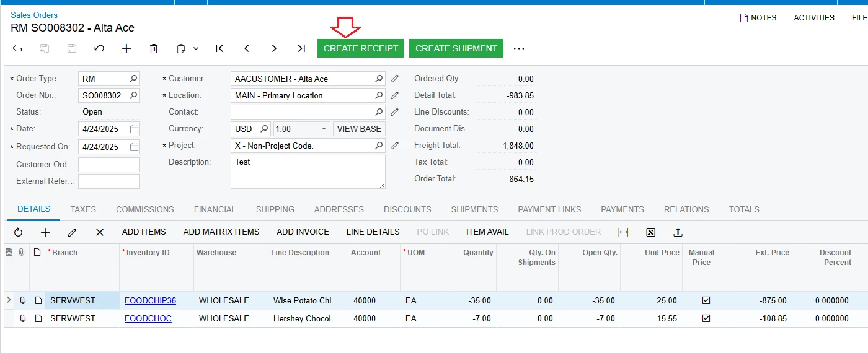Switch to DISCOUNTS tab
This screenshot has width=868, height=353.
coord(407,209)
